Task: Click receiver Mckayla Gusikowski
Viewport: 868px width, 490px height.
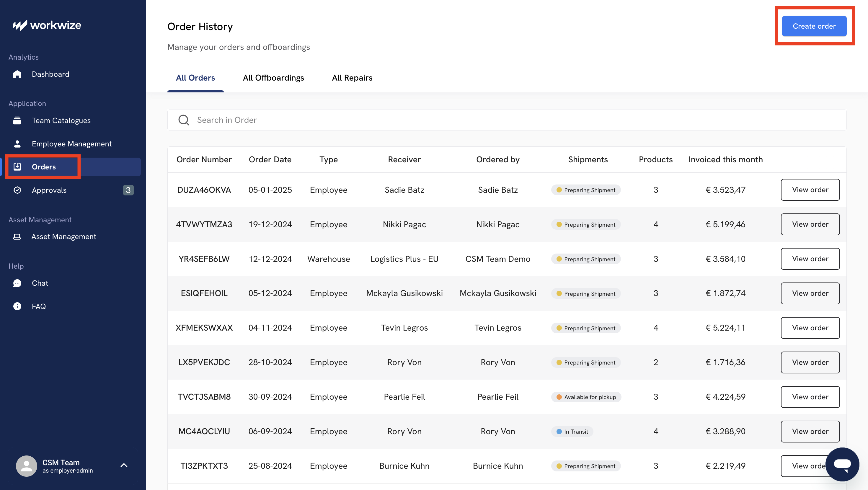Action: 404,293
